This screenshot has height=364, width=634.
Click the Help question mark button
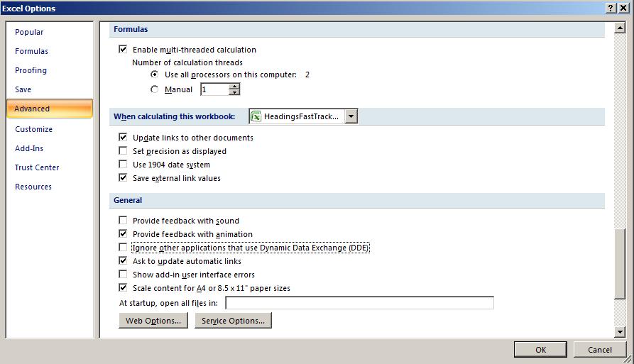(611, 8)
